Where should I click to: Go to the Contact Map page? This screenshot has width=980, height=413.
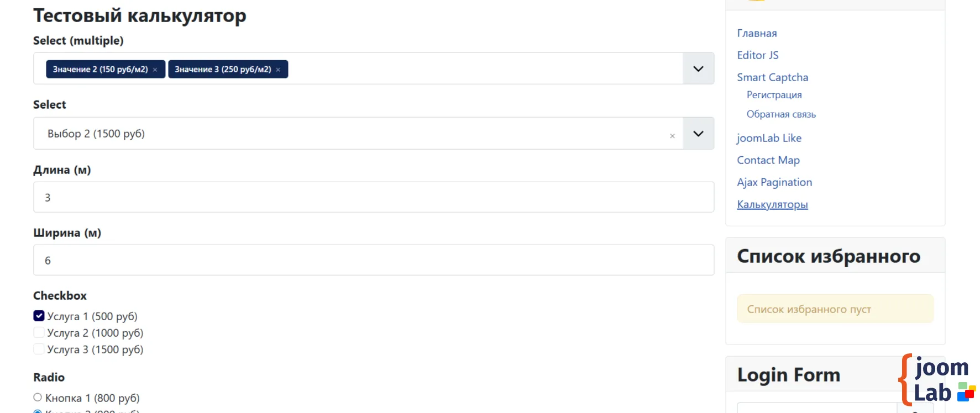click(768, 160)
